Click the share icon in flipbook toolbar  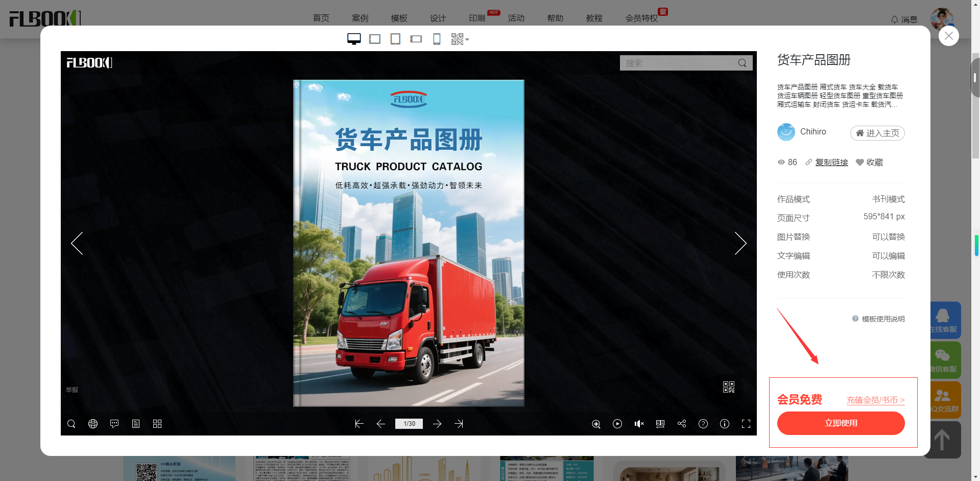click(x=682, y=424)
